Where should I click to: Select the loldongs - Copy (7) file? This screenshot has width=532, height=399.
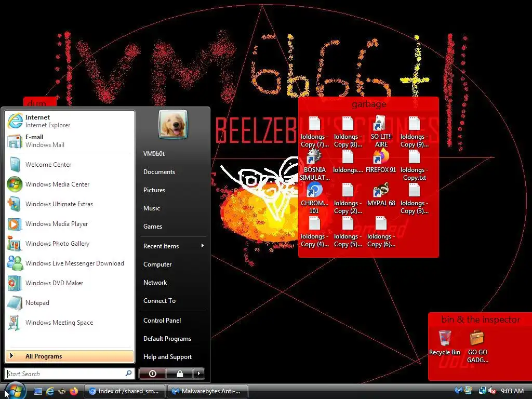click(x=314, y=131)
